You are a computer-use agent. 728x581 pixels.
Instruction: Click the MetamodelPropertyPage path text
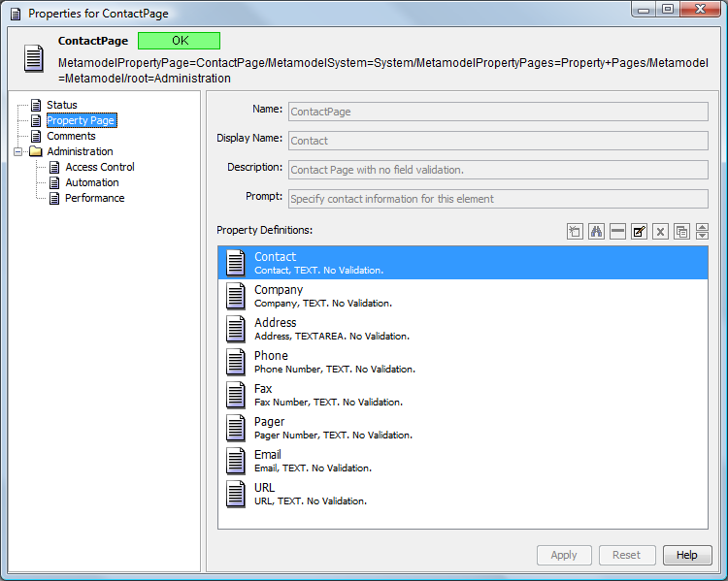(383, 71)
